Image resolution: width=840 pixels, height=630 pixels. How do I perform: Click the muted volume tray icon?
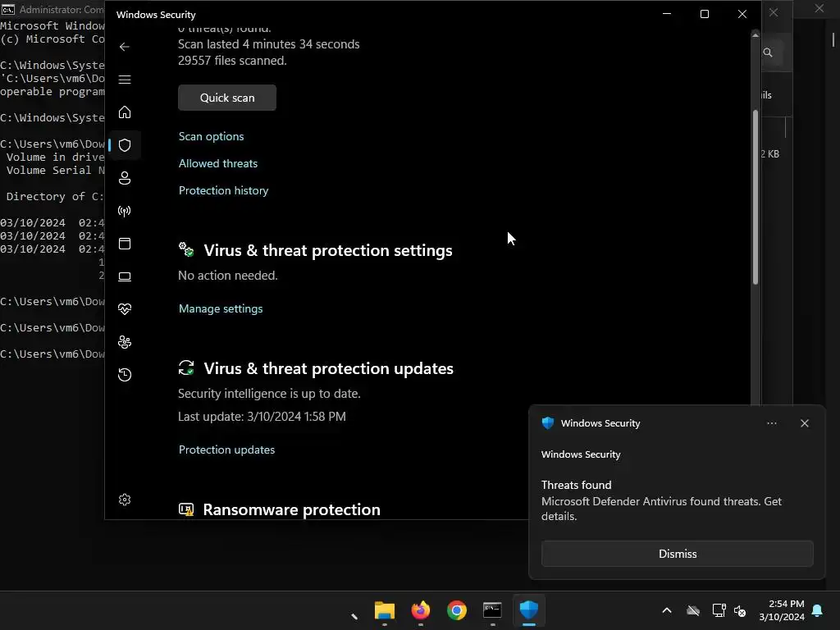740,610
